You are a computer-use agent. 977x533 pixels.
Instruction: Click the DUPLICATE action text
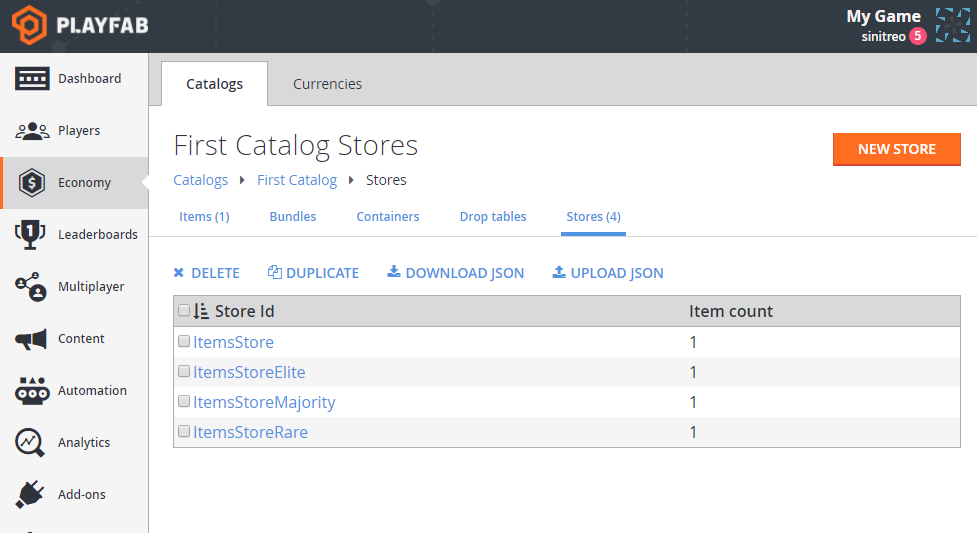(x=323, y=273)
